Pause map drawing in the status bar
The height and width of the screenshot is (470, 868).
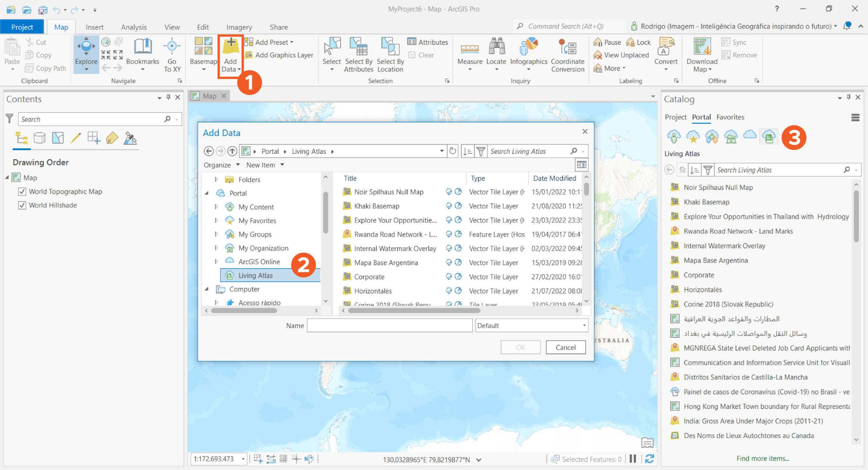tap(633, 459)
